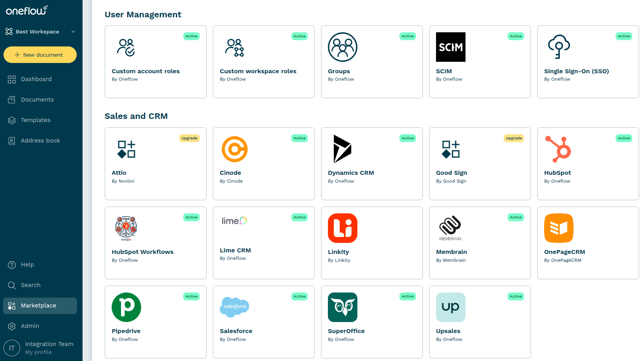
Task: Click the Cinode orange logo
Action: coord(234,149)
